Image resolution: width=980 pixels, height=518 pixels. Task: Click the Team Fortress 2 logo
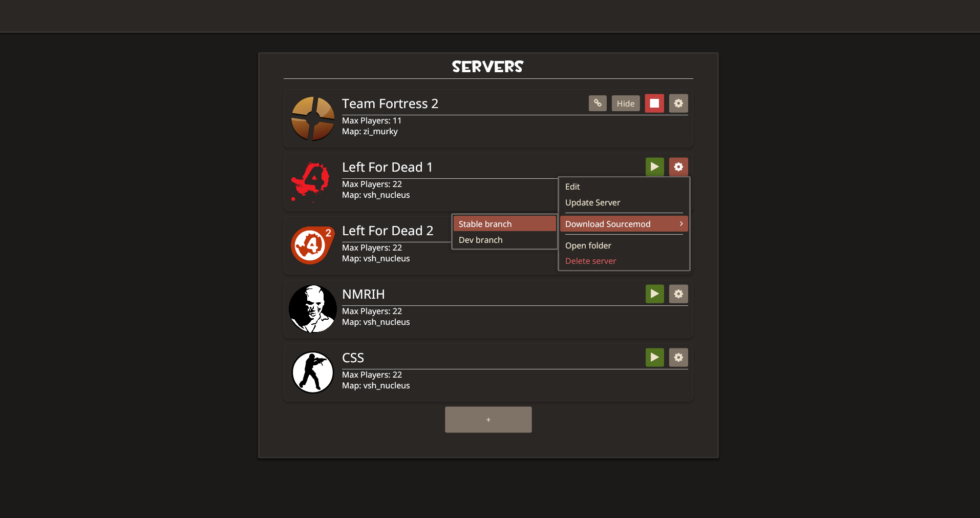tap(312, 118)
